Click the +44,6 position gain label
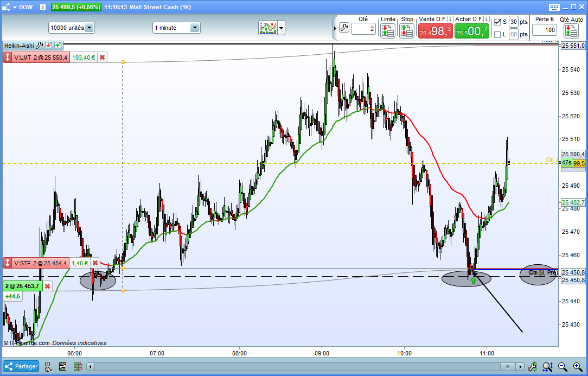The height and width of the screenshot is (376, 588). click(12, 296)
